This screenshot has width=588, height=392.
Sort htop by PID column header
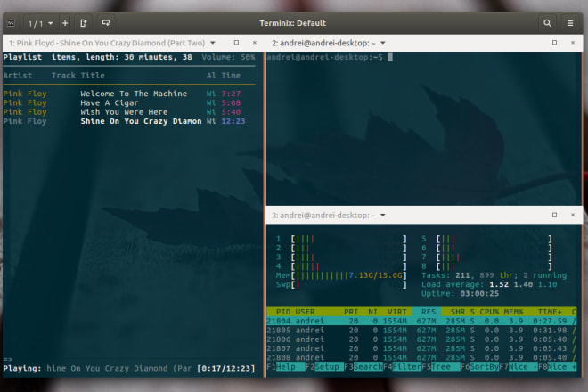tap(283, 312)
